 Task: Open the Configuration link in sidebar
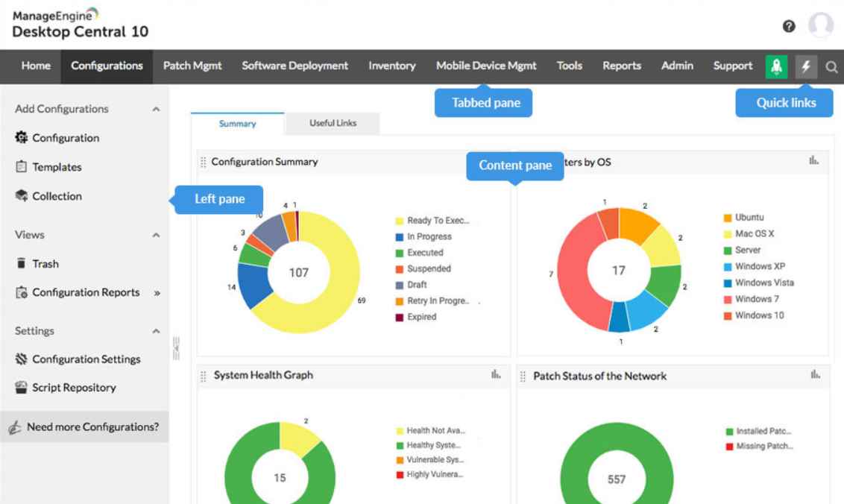pyautogui.click(x=66, y=138)
